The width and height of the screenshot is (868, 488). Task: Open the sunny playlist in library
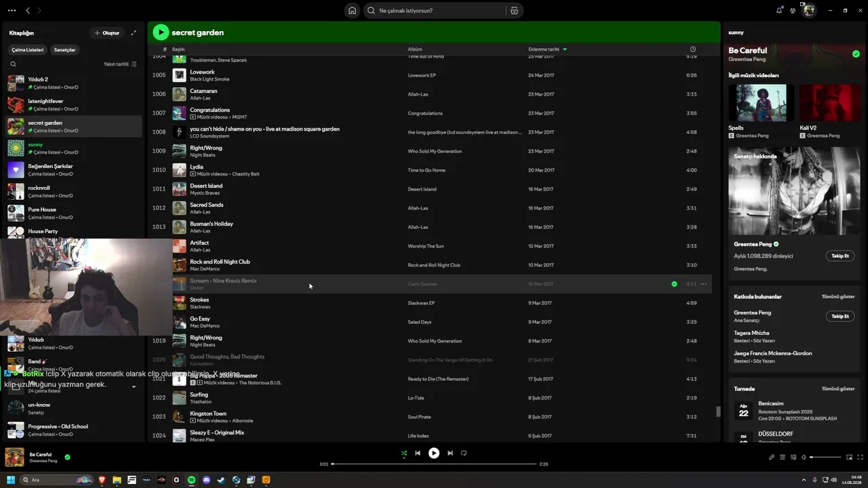[x=74, y=148]
